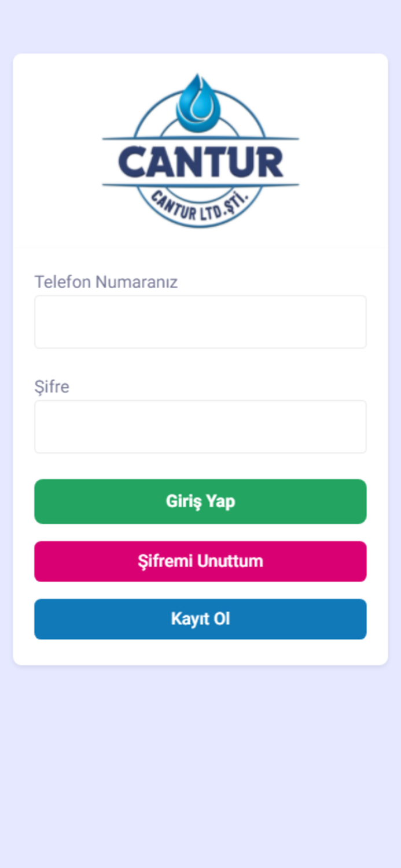Click the empty password input box
This screenshot has width=401, height=868.
coord(200,426)
